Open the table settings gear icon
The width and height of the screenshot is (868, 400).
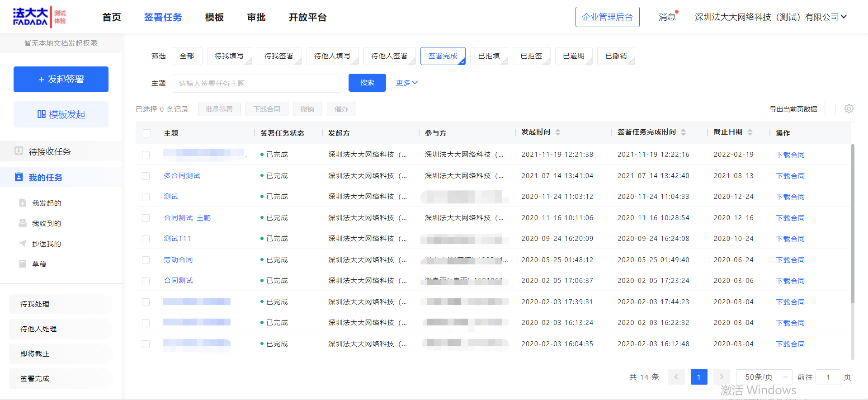click(849, 109)
